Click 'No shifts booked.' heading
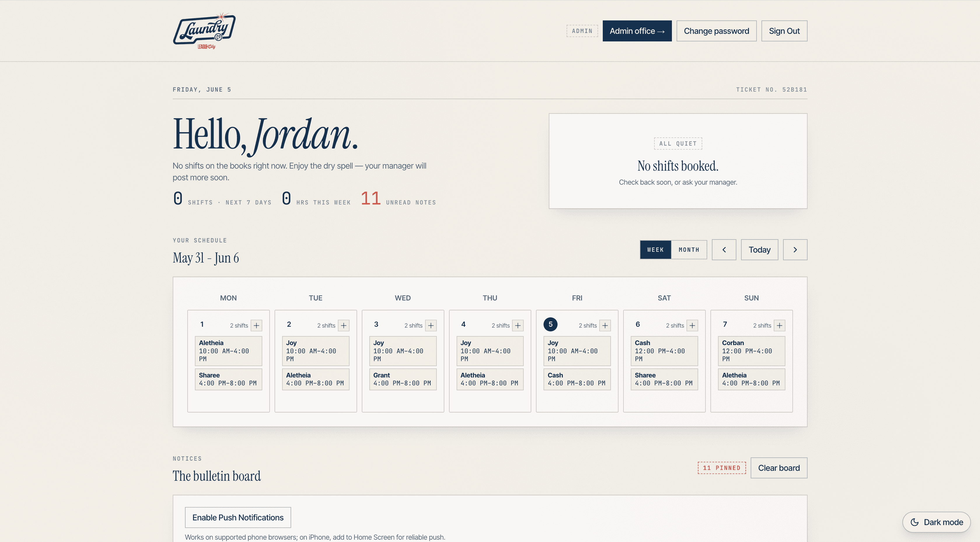Image resolution: width=980 pixels, height=542 pixels. point(678,166)
